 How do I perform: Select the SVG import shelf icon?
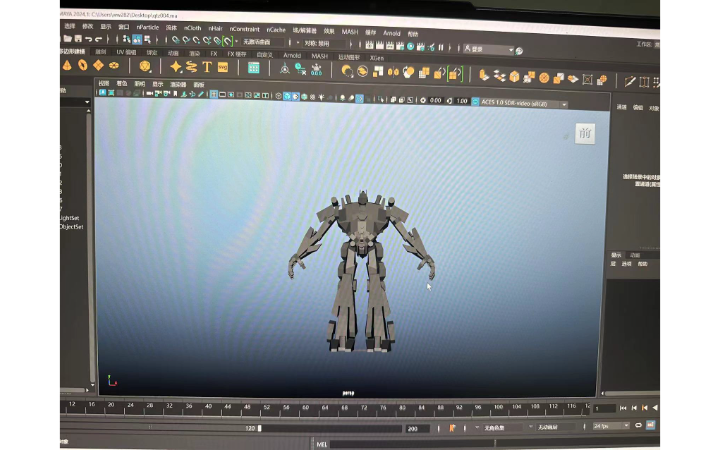click(x=223, y=68)
